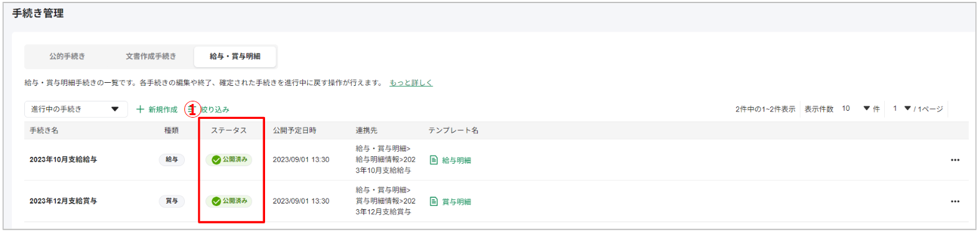Click document icon beside 給与明細 template
Screen dimensions: 980x234
[x=434, y=160]
